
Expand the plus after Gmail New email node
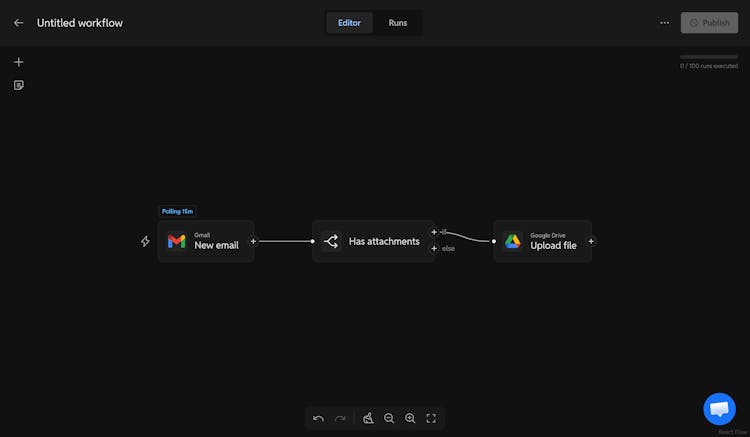point(253,241)
